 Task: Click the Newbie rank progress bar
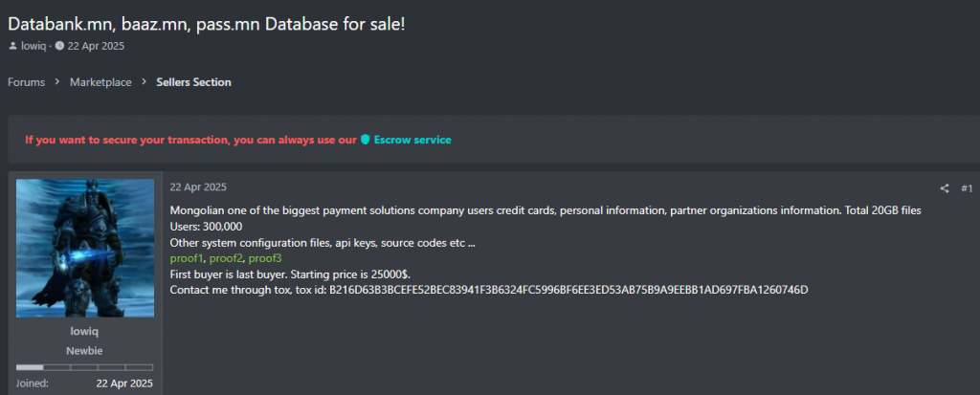(84, 367)
